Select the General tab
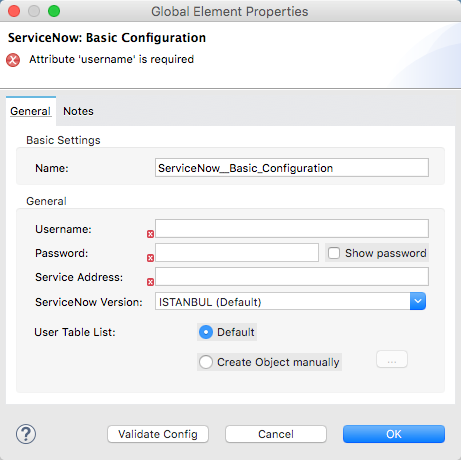 click(31, 111)
